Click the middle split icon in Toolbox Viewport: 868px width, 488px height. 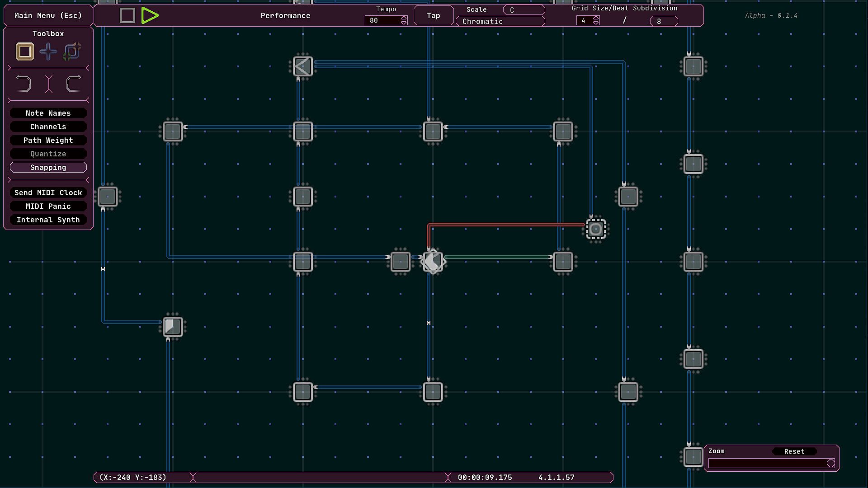point(48,84)
